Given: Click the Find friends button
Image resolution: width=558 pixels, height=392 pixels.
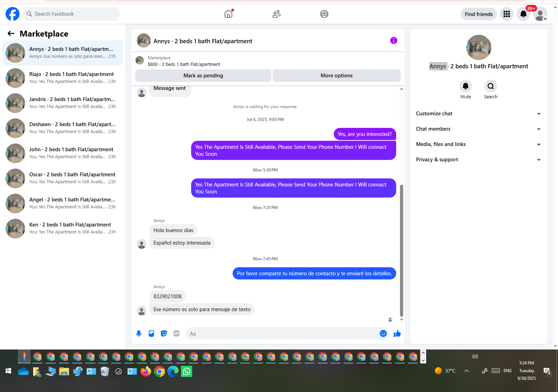Looking at the screenshot, I should (x=479, y=14).
